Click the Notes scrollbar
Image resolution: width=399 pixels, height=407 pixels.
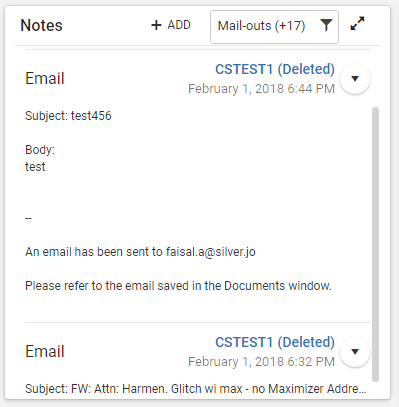click(x=375, y=244)
